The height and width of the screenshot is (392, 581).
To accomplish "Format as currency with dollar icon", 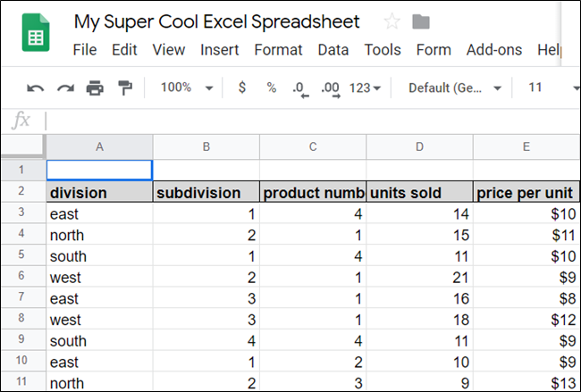I will coord(242,88).
